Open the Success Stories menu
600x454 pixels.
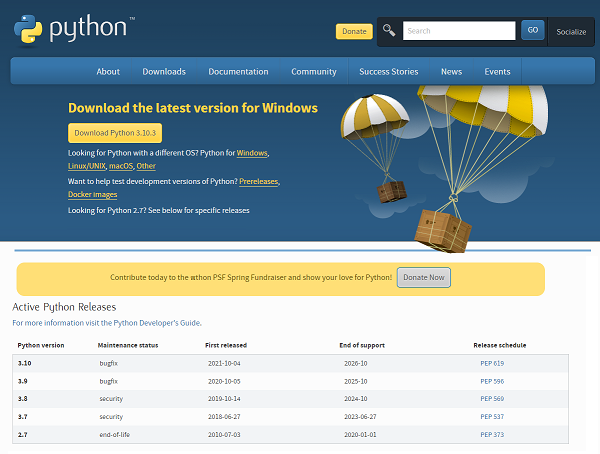pos(388,72)
